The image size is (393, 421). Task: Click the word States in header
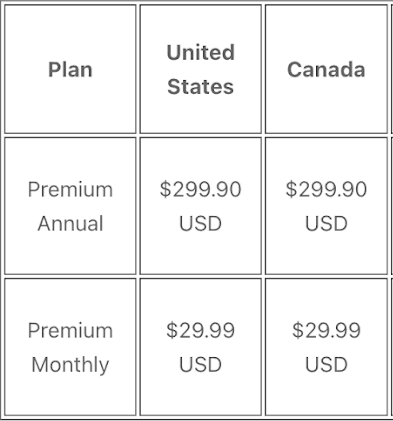click(201, 87)
